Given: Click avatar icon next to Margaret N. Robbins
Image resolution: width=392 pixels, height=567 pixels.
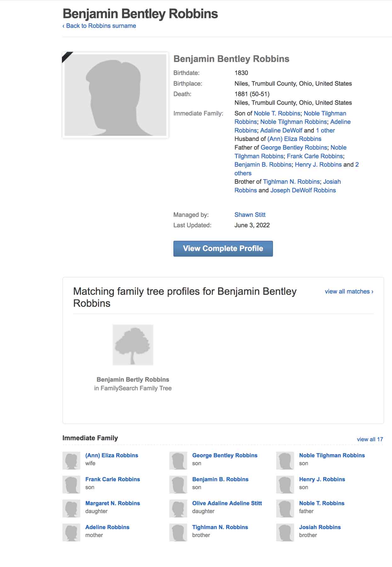Looking at the screenshot, I should [x=71, y=508].
